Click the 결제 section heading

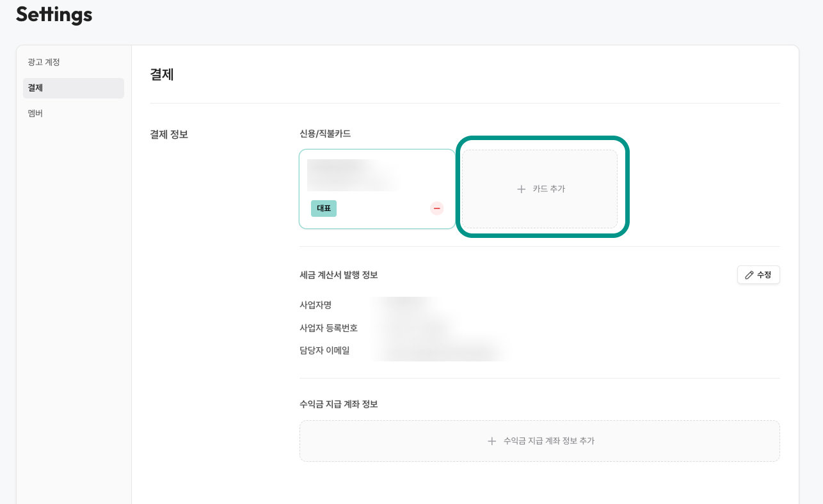point(162,74)
